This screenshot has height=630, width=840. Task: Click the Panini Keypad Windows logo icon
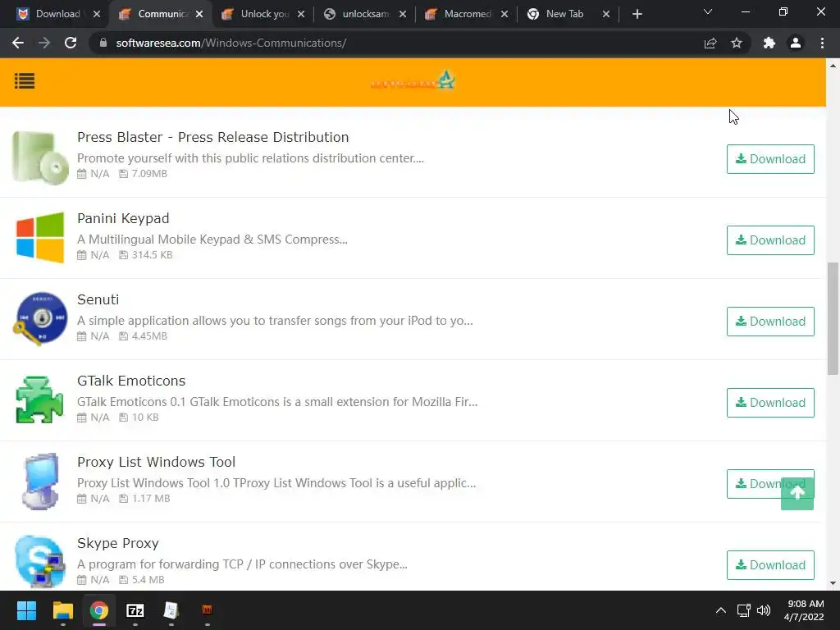(40, 237)
